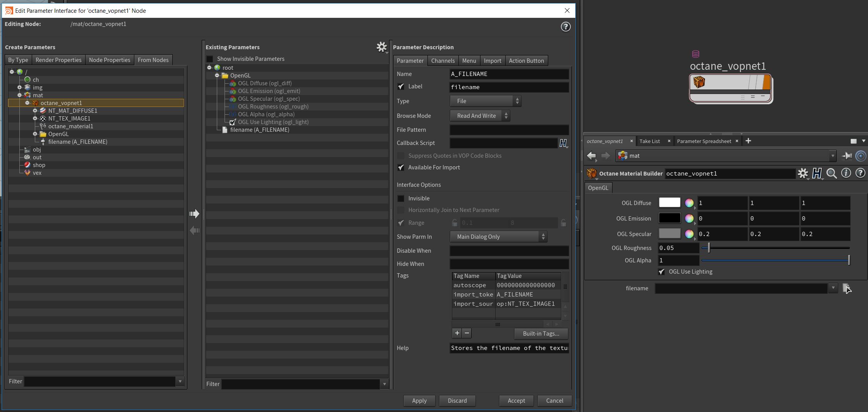
Task: Click the remove-parameter left arrow button
Action: pos(194,231)
